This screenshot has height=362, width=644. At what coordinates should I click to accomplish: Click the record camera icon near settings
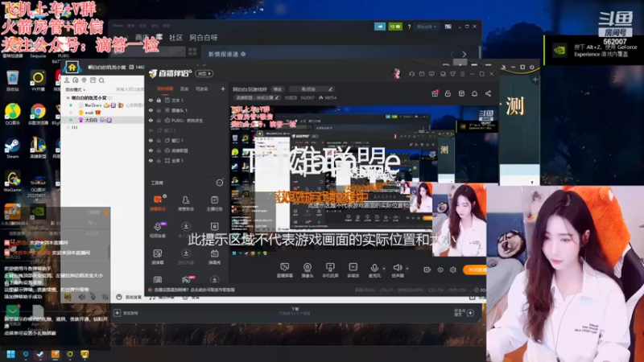coord(427,269)
